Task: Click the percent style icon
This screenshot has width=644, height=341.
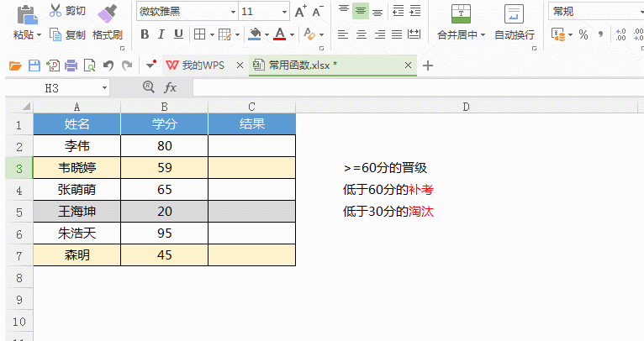Action: (x=583, y=34)
